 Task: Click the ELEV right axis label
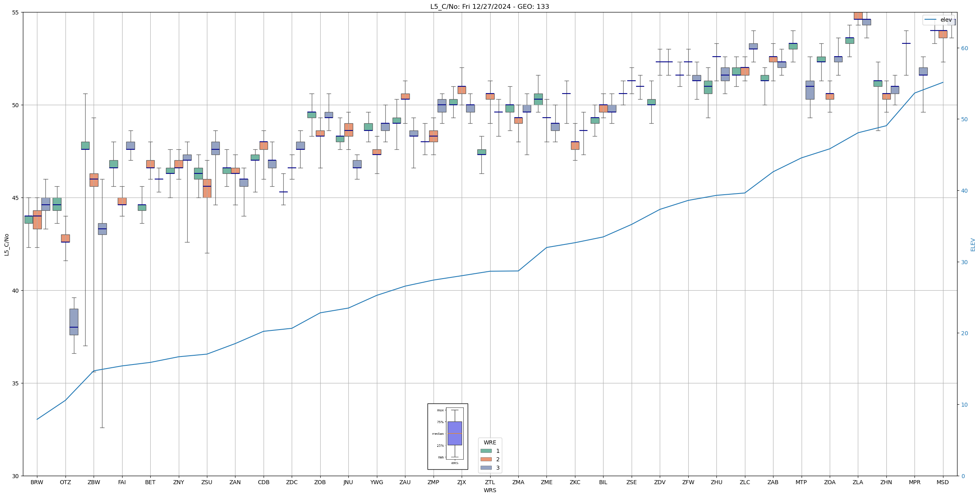tap(973, 244)
